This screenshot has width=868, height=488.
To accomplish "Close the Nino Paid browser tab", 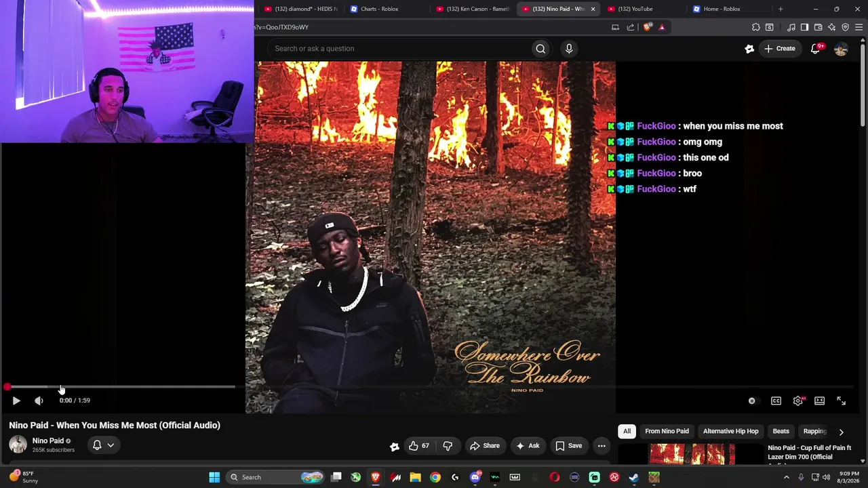I will coord(593,9).
